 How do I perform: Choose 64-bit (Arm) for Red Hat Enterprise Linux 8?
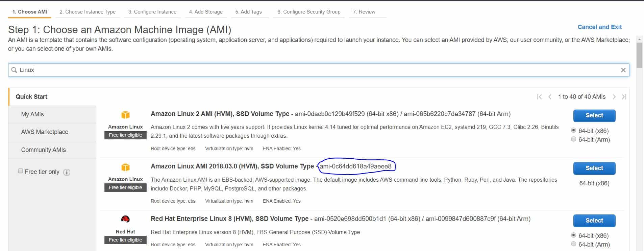tap(573, 244)
